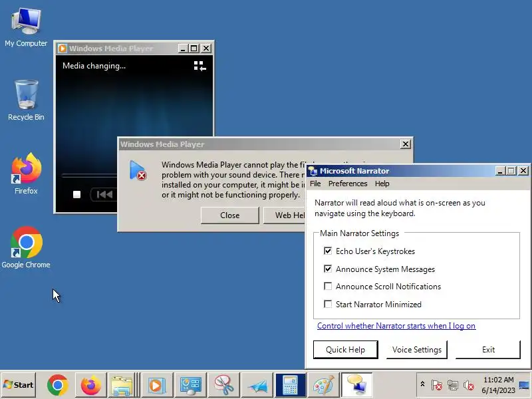Open Control whether Narrator starts link
The width and height of the screenshot is (532, 399).
[x=396, y=326]
